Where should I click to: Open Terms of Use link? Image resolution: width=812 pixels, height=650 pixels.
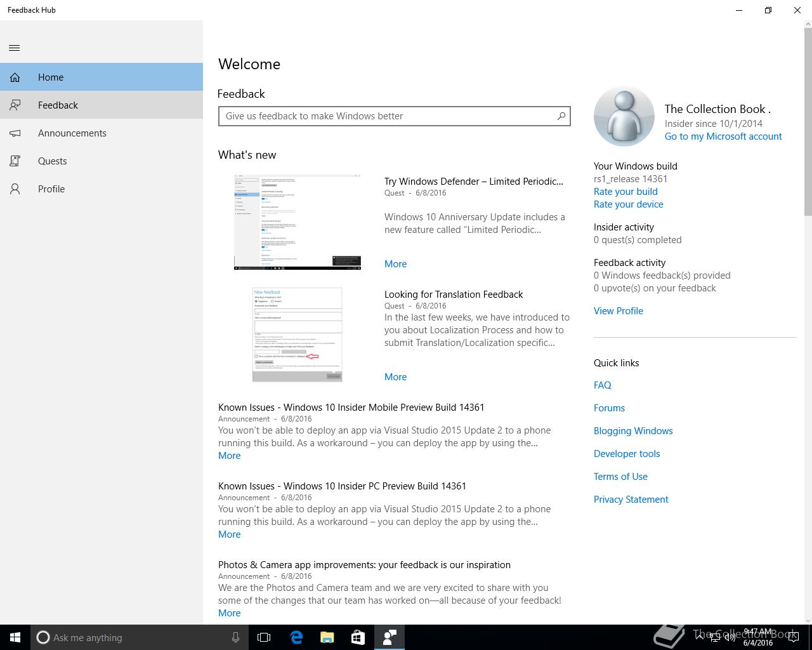[621, 477]
